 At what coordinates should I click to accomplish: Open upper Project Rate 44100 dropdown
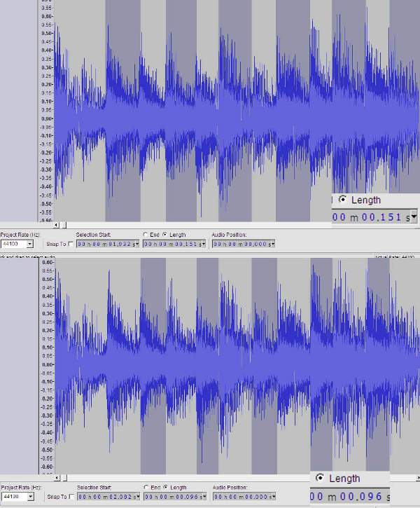coord(30,244)
